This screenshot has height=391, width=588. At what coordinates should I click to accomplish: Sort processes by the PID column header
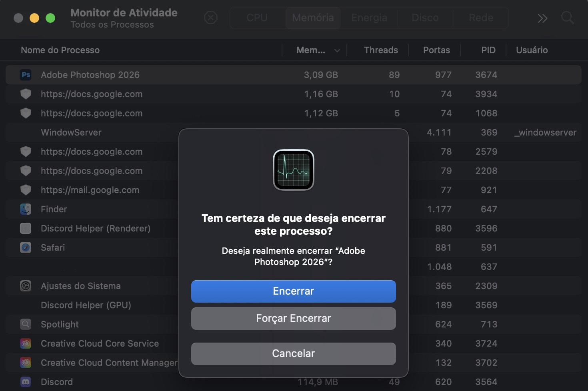[x=489, y=50]
